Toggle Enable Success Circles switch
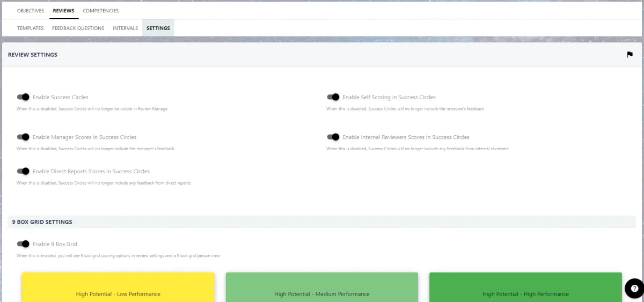The image size is (644, 302). [23, 97]
